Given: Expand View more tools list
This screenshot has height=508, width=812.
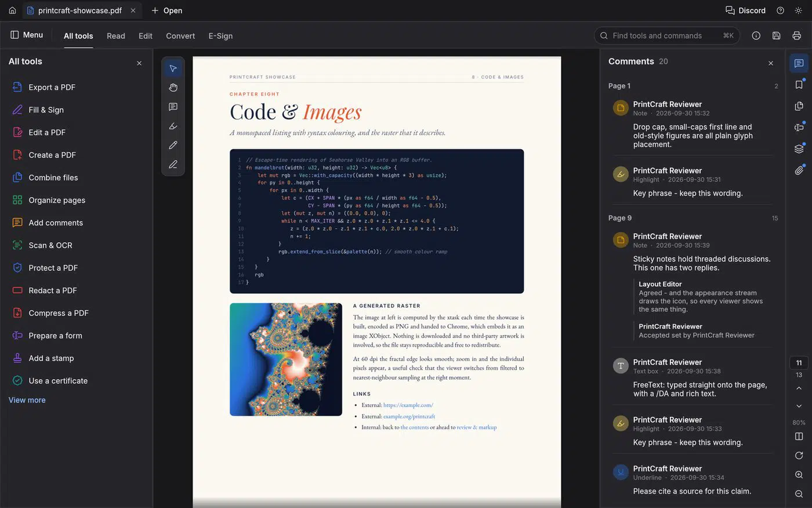Looking at the screenshot, I should (x=27, y=400).
